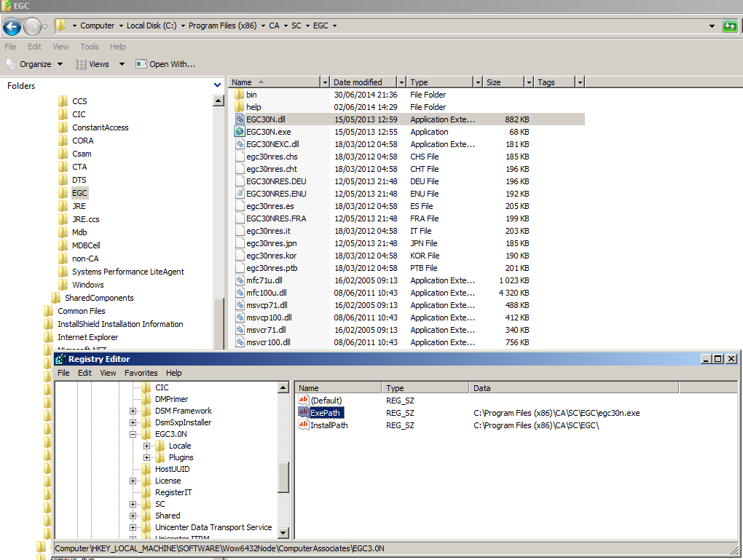Viewport: 743px width, 560px height.
Task: Launch EGC30N.exe via its application icon
Action: (x=240, y=132)
